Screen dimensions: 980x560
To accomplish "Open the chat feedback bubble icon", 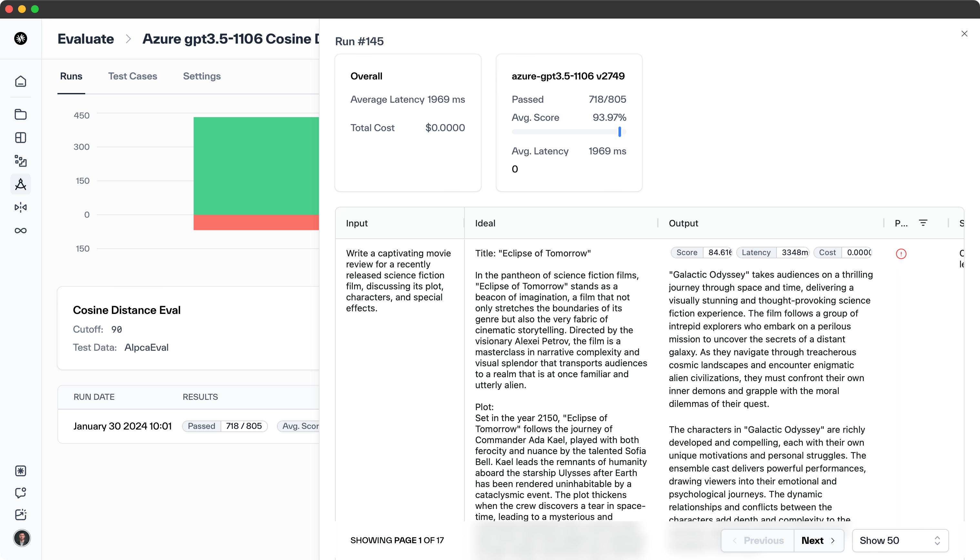I will point(20,493).
